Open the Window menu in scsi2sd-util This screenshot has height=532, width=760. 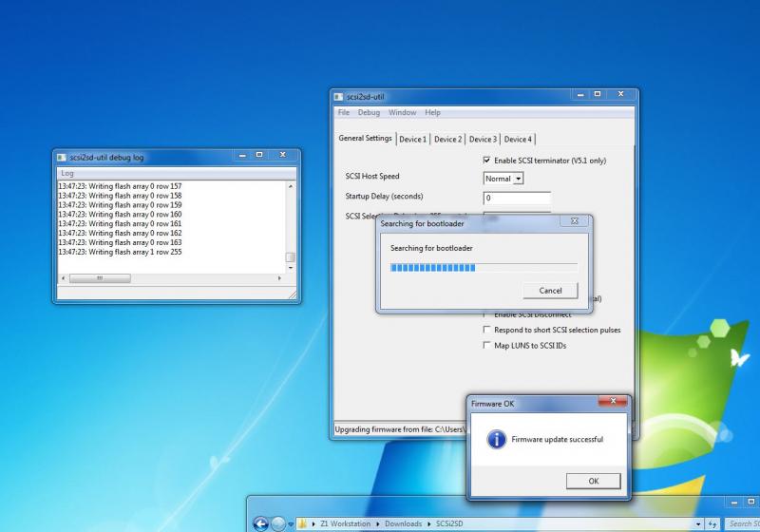coord(402,112)
